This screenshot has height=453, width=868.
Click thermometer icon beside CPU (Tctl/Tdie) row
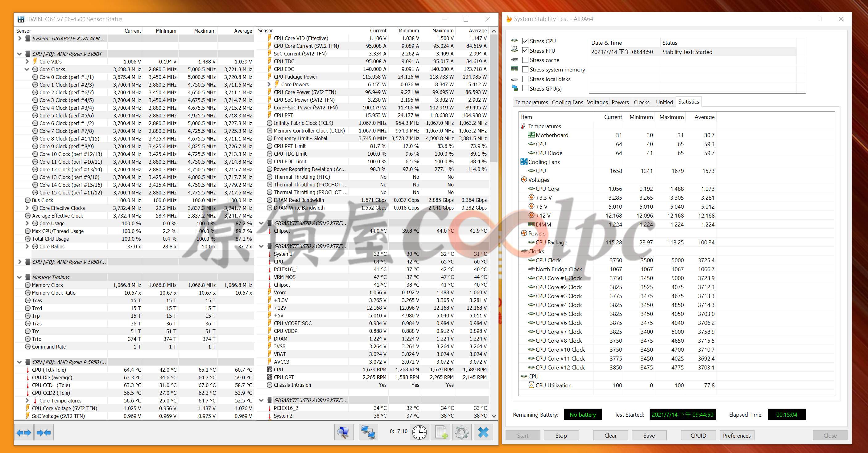(x=28, y=370)
